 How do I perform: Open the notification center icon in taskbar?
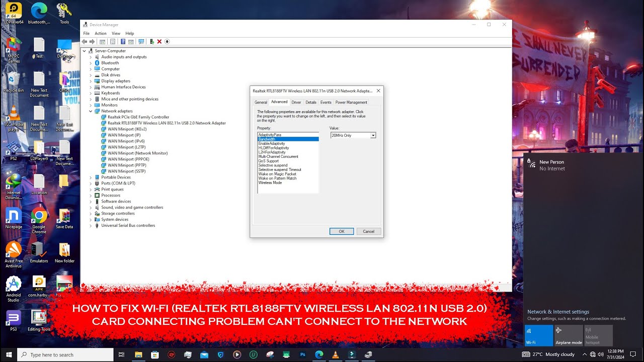[x=633, y=354]
